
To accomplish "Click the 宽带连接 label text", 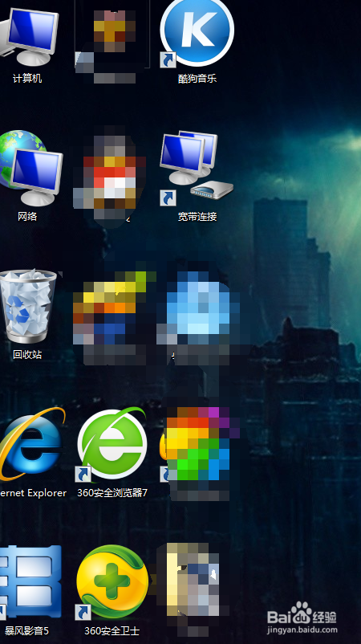I will point(197,217).
